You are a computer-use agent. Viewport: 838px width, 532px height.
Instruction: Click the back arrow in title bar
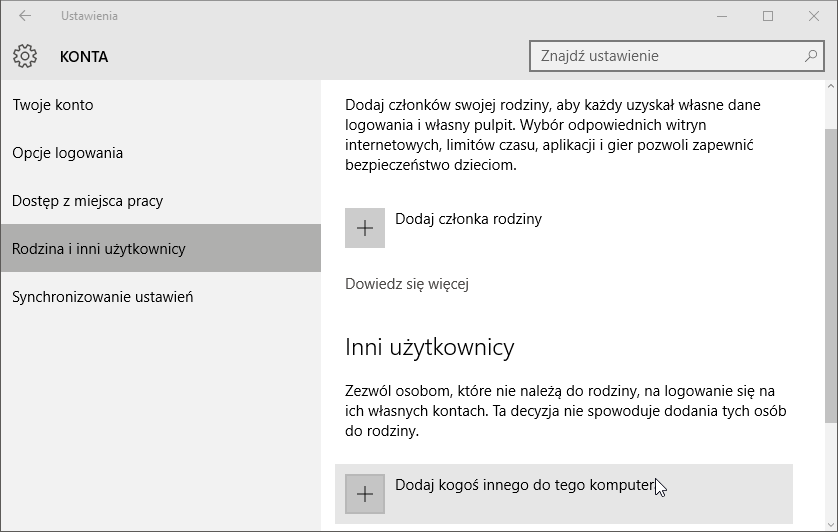[x=25, y=16]
